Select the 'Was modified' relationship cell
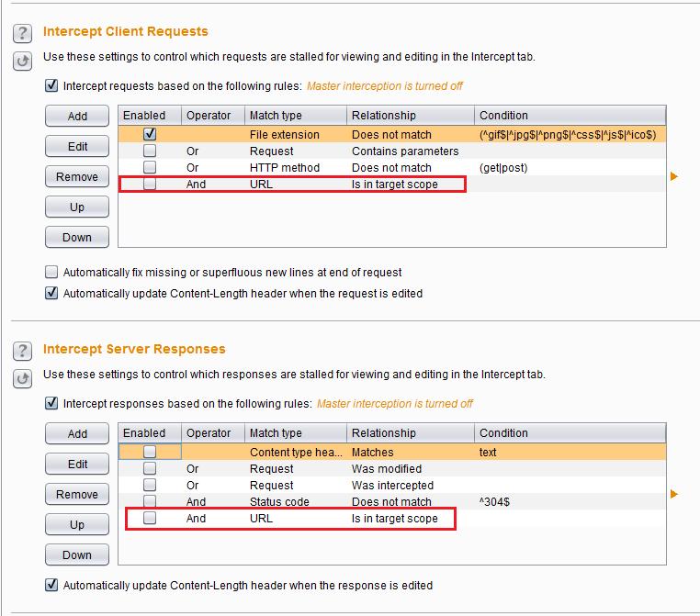Image resolution: width=700 pixels, height=616 pixels. coord(411,468)
